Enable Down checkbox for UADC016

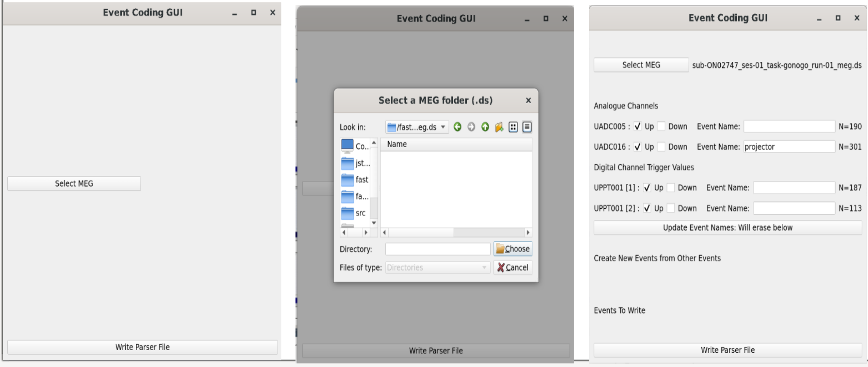661,147
